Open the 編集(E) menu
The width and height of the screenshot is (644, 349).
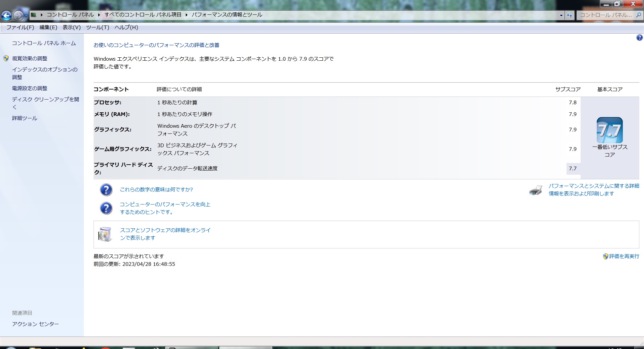48,27
